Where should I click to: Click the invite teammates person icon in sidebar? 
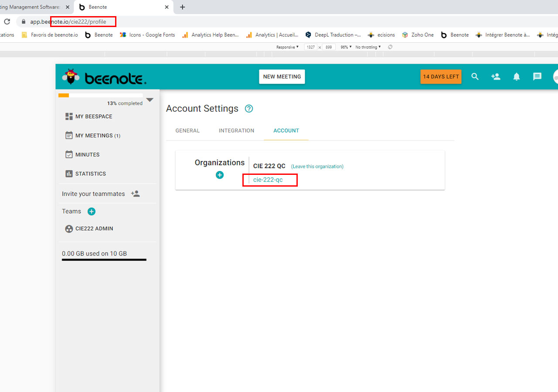tap(136, 194)
